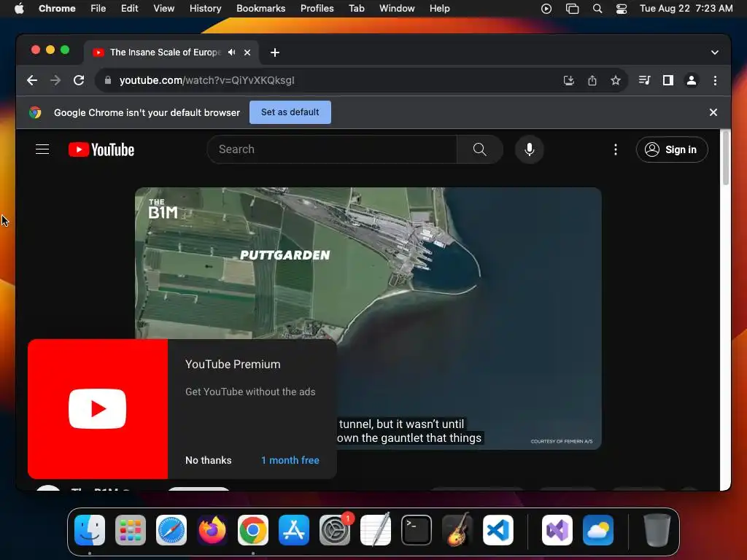The image size is (747, 560).
Task: Select the youtube.com address bar URL
Action: tap(206, 80)
